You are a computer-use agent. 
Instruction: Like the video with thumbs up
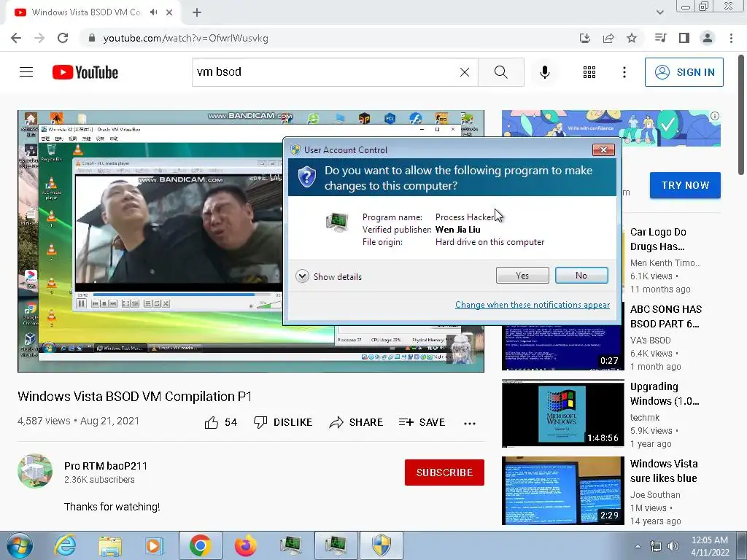pos(220,422)
